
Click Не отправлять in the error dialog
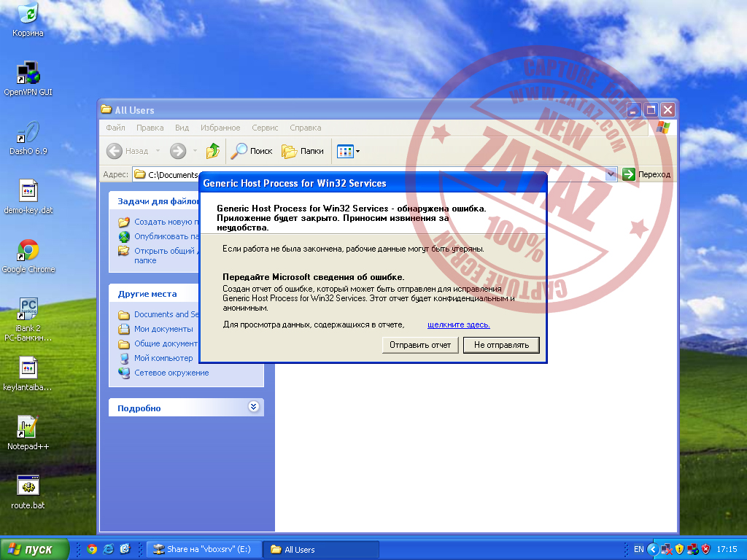pyautogui.click(x=501, y=345)
